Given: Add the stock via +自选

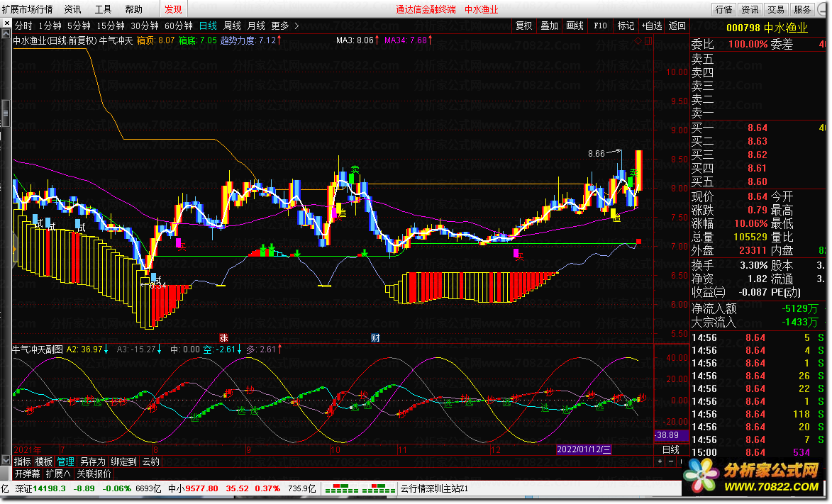Looking at the screenshot, I should [652, 26].
